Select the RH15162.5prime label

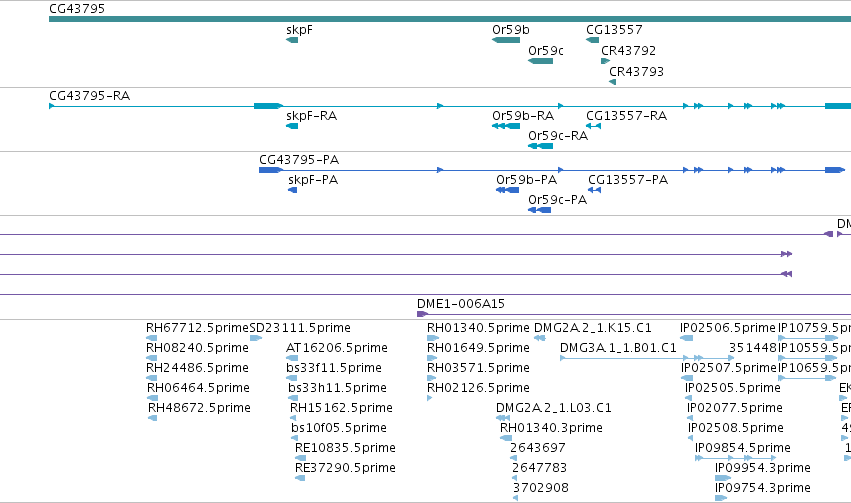pyautogui.click(x=341, y=408)
